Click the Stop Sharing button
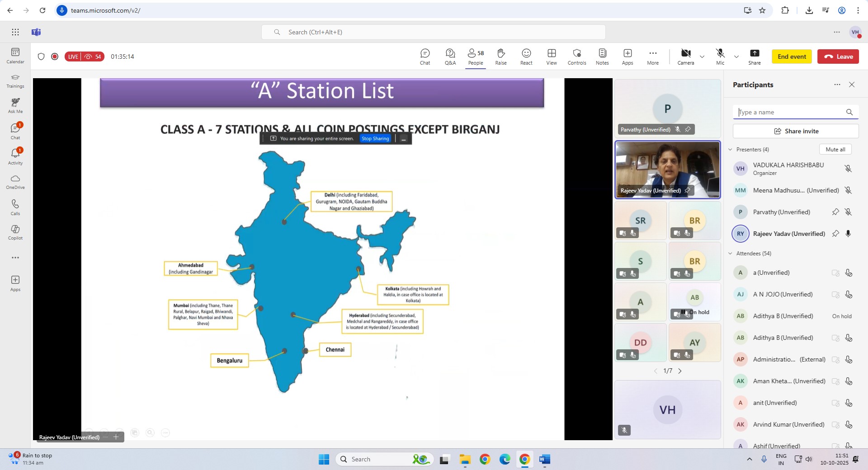Screen dimensions: 868x470 (x=375, y=139)
